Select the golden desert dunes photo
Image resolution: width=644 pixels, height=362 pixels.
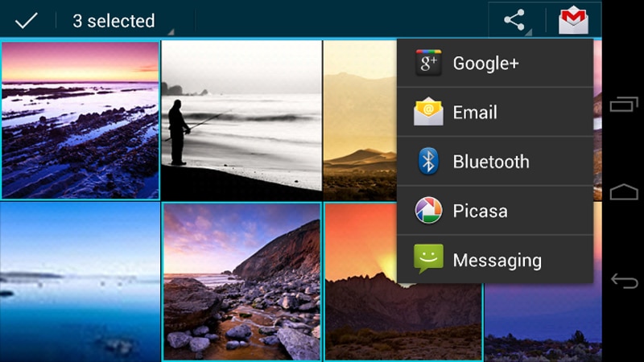(x=360, y=119)
